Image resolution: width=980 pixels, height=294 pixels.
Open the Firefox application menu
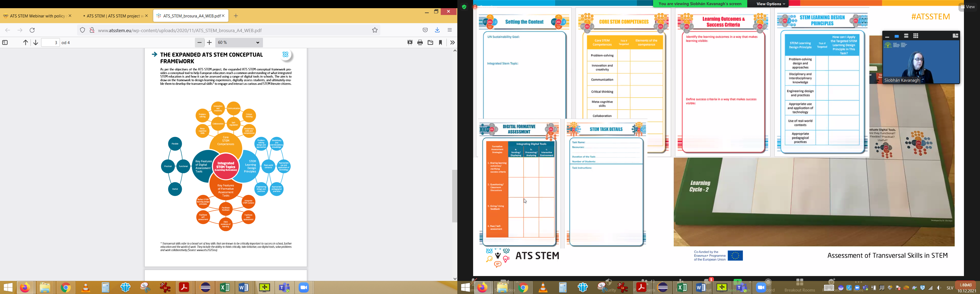pos(450,30)
